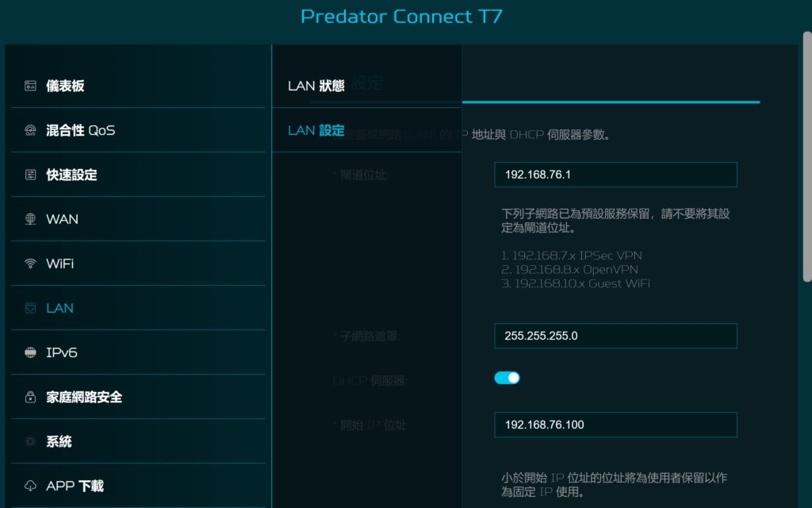
Task: Click the Predator Connect T7 title
Action: click(401, 17)
